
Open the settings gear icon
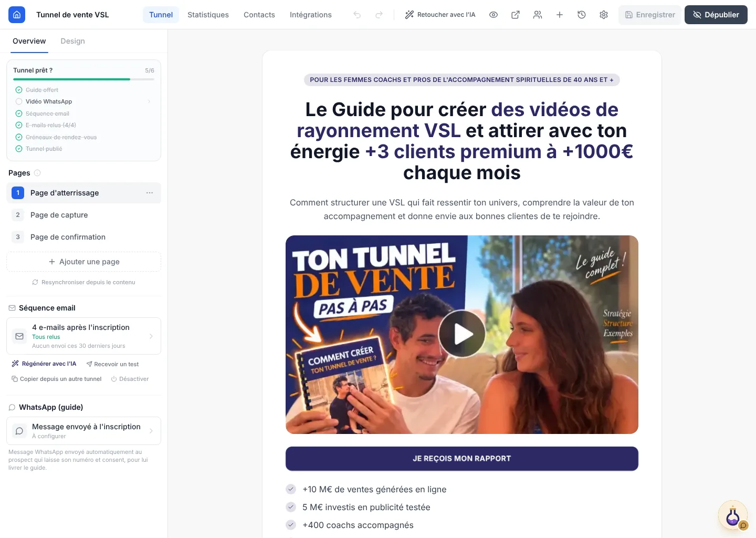click(604, 15)
